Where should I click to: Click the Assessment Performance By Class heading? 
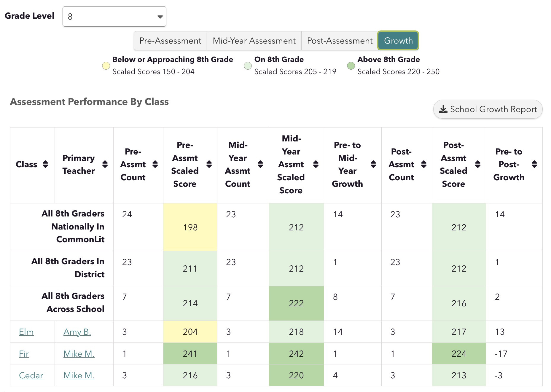(x=90, y=102)
